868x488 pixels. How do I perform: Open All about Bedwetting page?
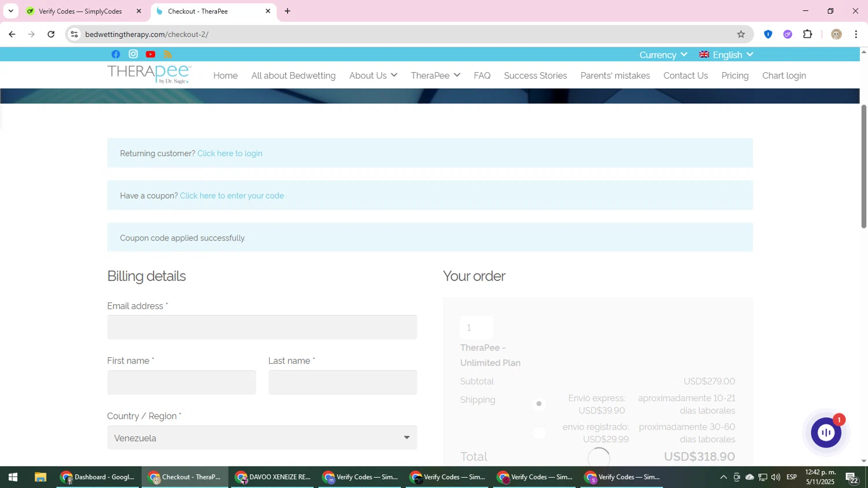pos(293,76)
